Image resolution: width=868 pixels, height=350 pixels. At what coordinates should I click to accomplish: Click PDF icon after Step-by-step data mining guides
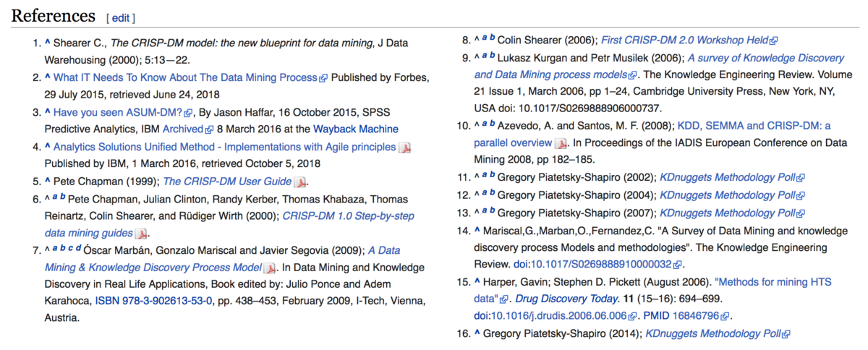(142, 234)
